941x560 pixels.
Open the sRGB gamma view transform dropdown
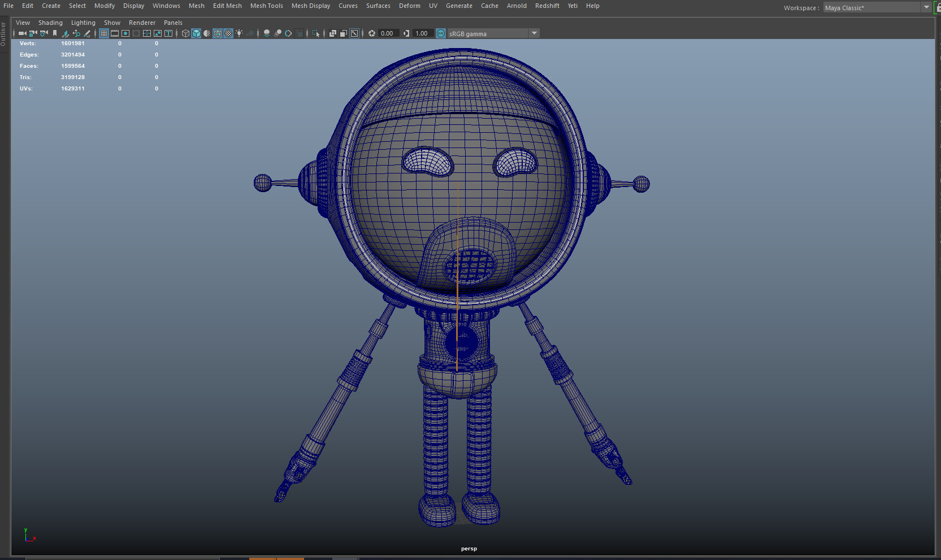coord(534,33)
